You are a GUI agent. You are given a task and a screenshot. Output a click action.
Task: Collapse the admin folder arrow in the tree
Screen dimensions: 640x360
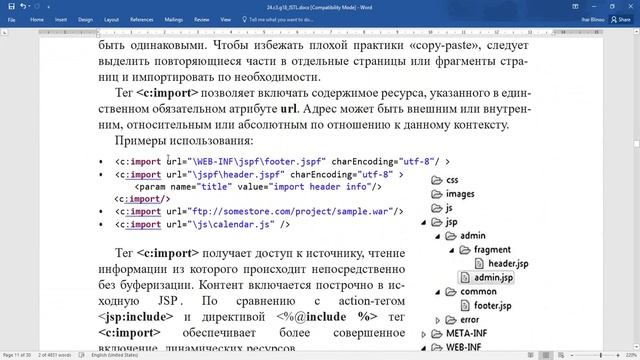[438, 236]
